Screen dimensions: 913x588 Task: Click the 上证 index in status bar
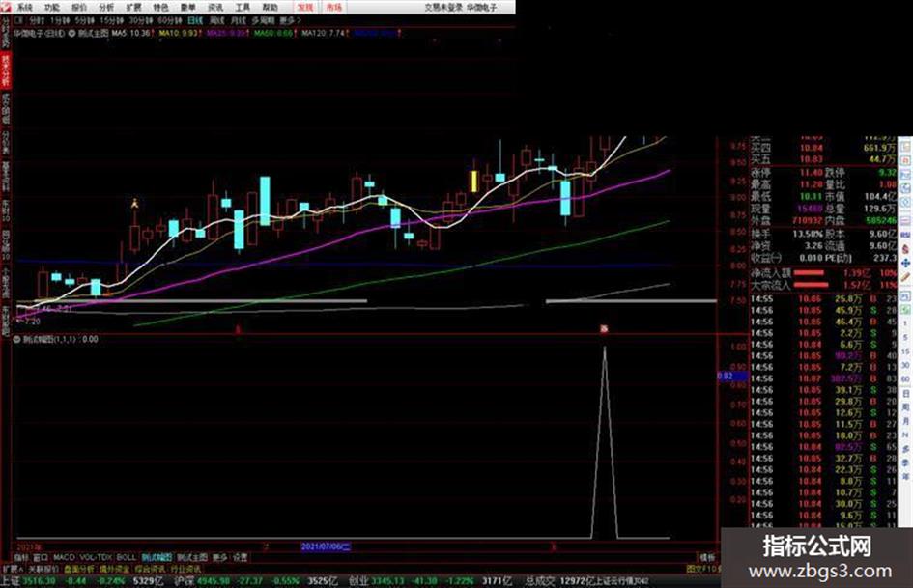[10, 581]
